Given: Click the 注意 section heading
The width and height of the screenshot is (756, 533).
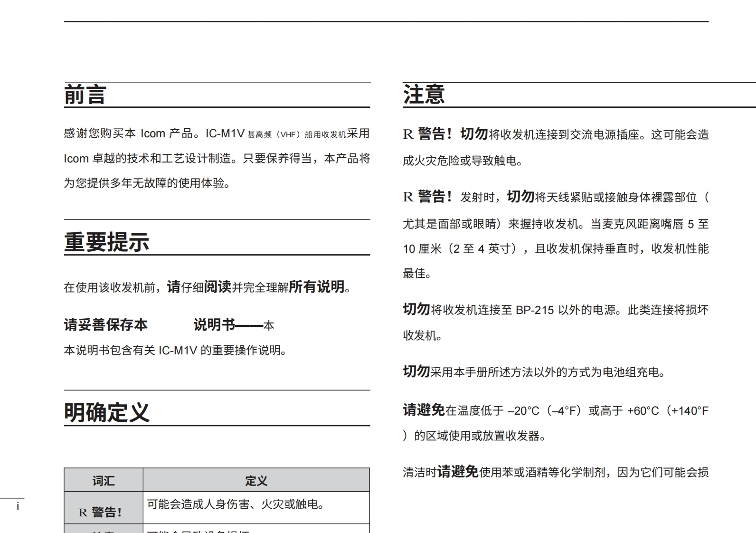Looking at the screenshot, I should (x=424, y=94).
